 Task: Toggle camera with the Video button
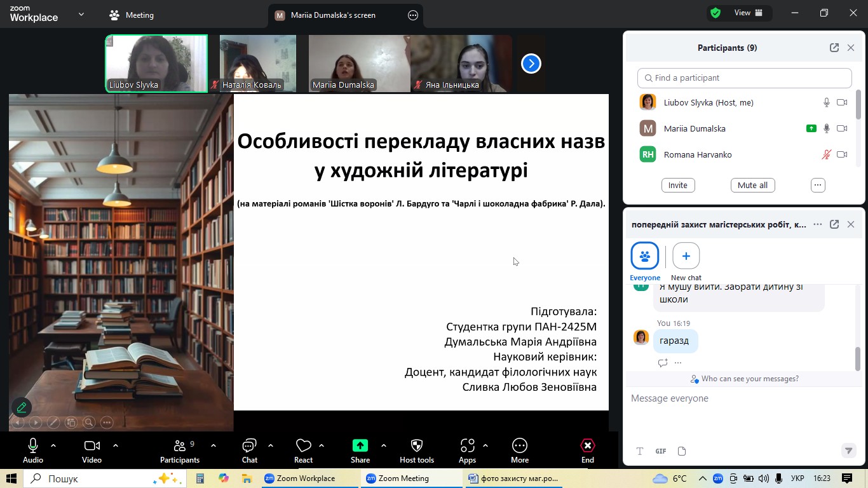tap(92, 446)
